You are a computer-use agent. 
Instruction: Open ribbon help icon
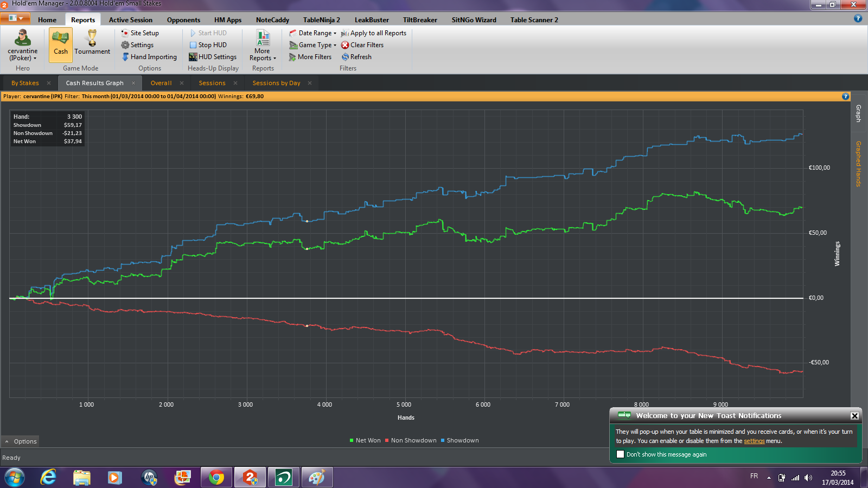click(x=858, y=18)
